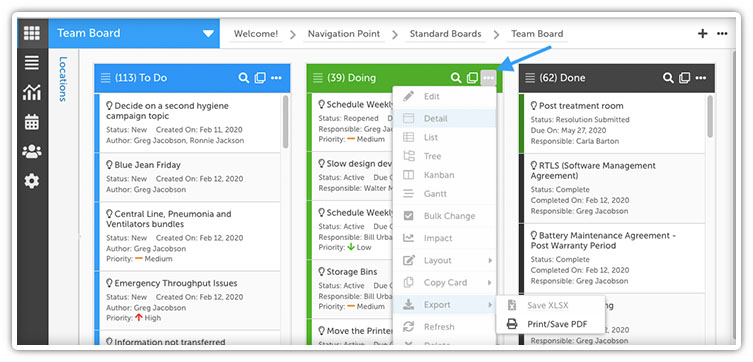Open card Decide on a second hygiene campaign topic
The image size is (753, 362).
tap(188, 123)
